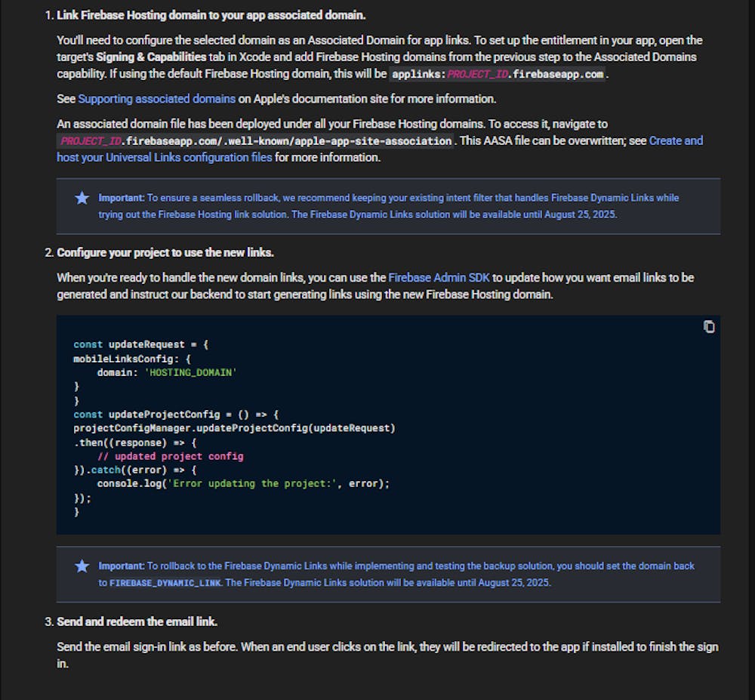
Task: Click the 'mobileLinksConfig: {' code line
Action: click(x=132, y=359)
